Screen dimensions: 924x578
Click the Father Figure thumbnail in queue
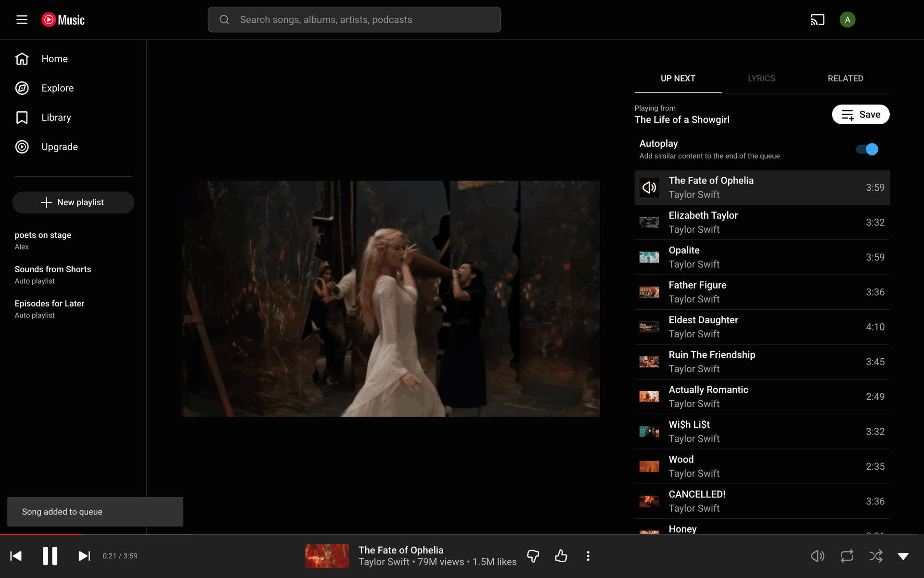649,292
